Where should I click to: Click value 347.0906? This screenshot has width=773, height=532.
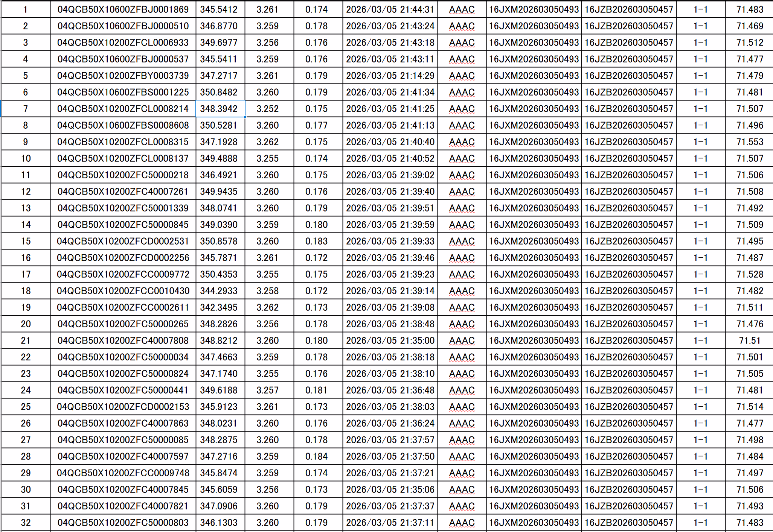click(x=220, y=506)
